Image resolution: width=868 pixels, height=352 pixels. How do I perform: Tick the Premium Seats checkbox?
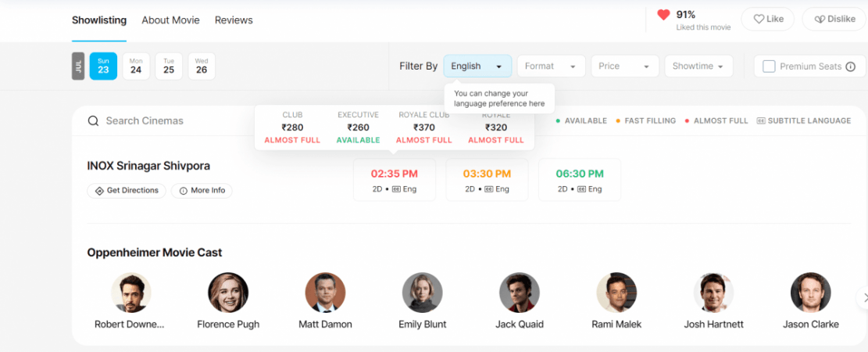click(x=769, y=66)
